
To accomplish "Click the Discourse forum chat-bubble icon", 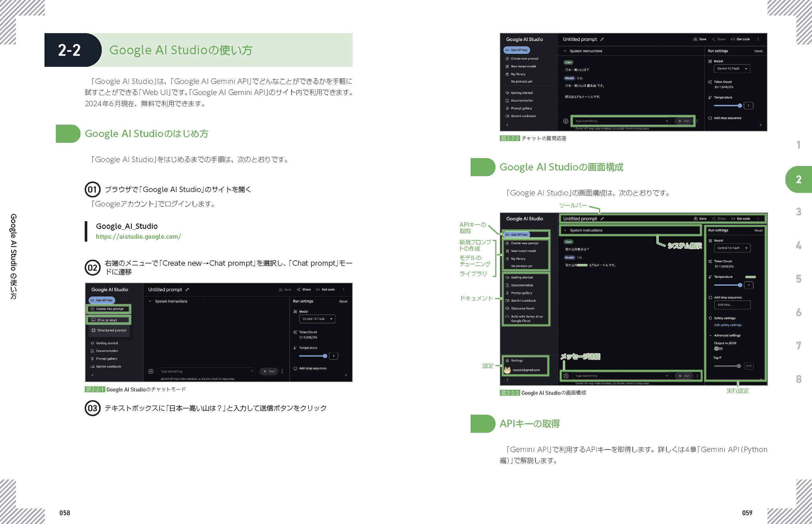I will pos(507,308).
